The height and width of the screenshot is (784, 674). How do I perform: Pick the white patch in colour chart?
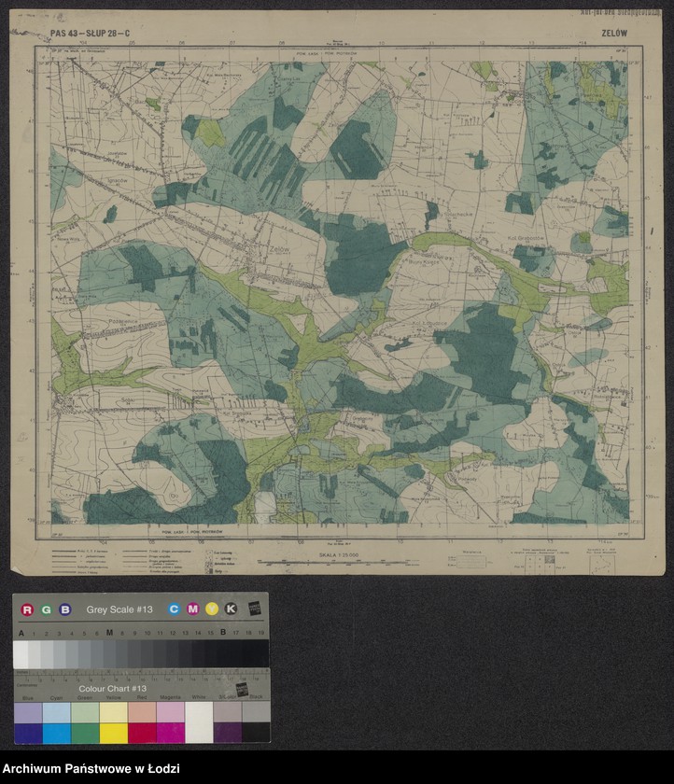[x=199, y=721]
